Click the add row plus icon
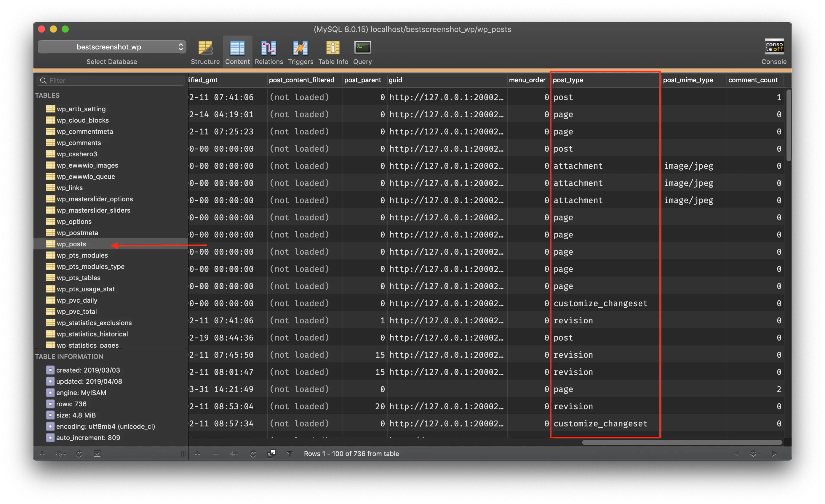 pos(198,454)
